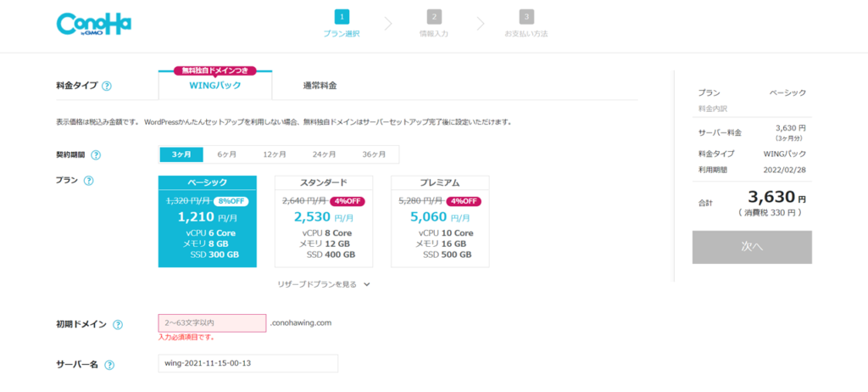Viewport: 868px width, 392px height.
Task: Switch to the 通常料金 tab
Action: pos(320,86)
